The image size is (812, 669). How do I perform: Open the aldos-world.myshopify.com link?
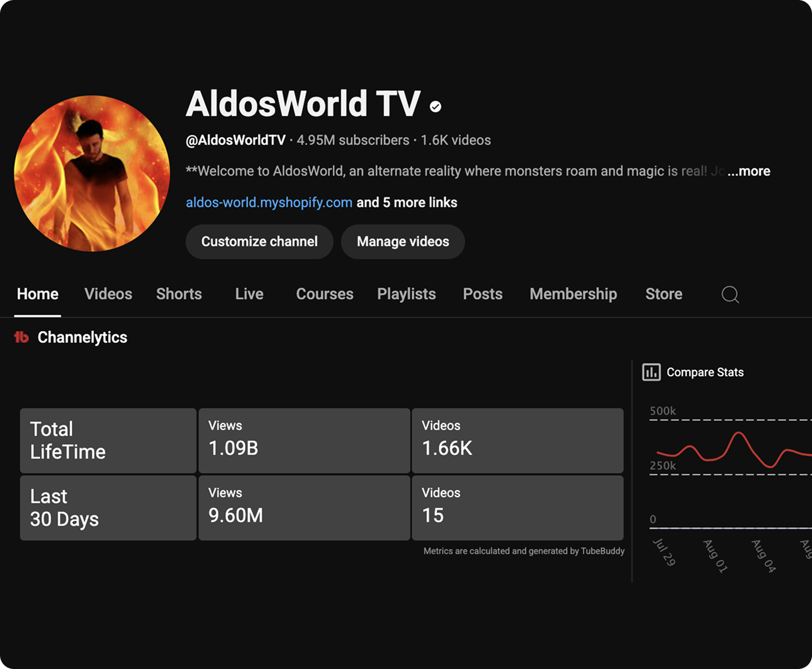269,203
